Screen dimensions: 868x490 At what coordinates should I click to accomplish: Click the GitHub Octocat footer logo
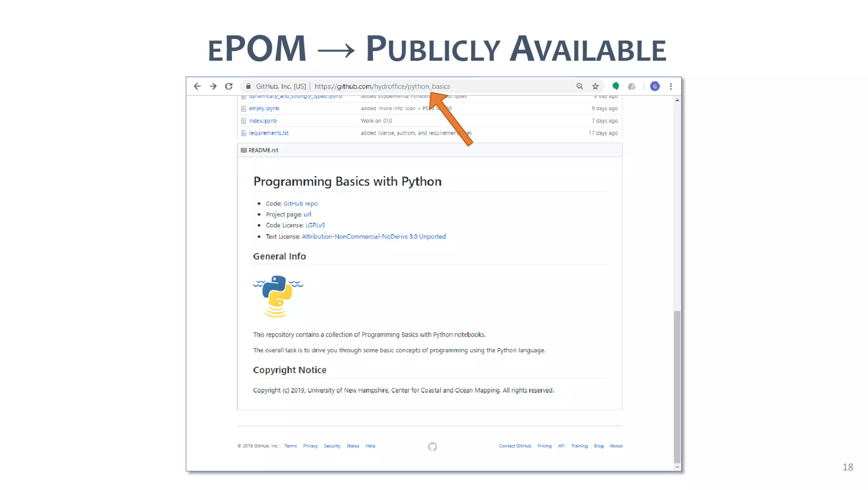point(432,446)
